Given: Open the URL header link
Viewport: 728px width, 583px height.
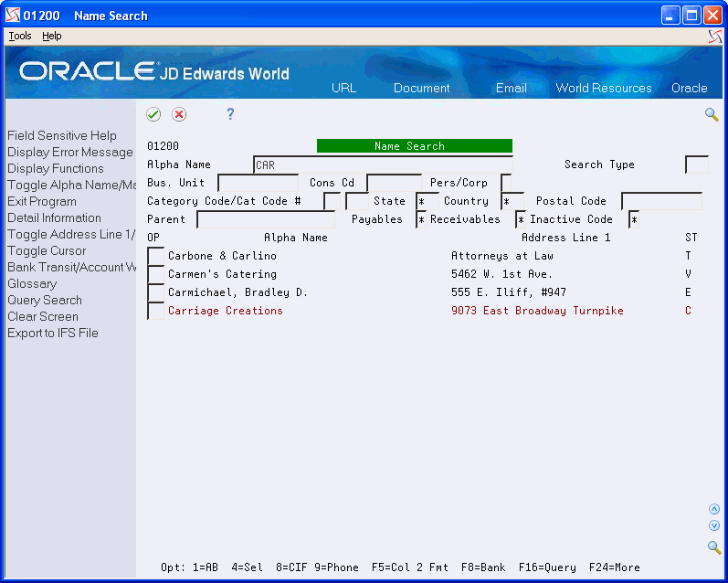Looking at the screenshot, I should pos(344,89).
